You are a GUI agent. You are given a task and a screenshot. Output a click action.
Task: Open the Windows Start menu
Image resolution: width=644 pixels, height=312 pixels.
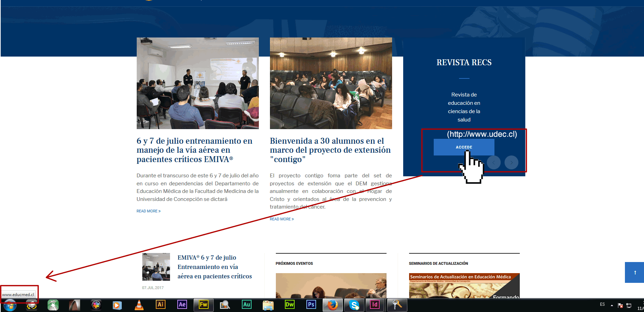10,305
